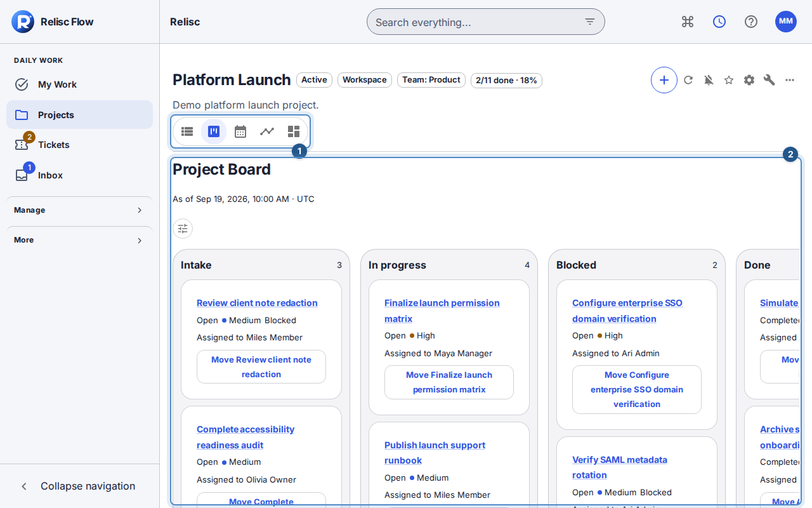
Task: Toggle muted notifications bell icon
Action: pos(709,80)
